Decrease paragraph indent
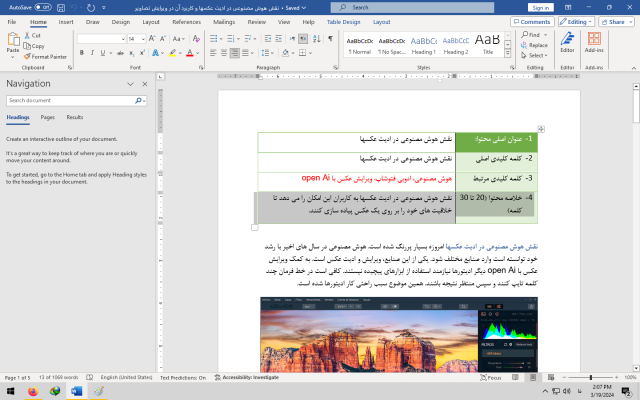640x400 pixels. 268,38
